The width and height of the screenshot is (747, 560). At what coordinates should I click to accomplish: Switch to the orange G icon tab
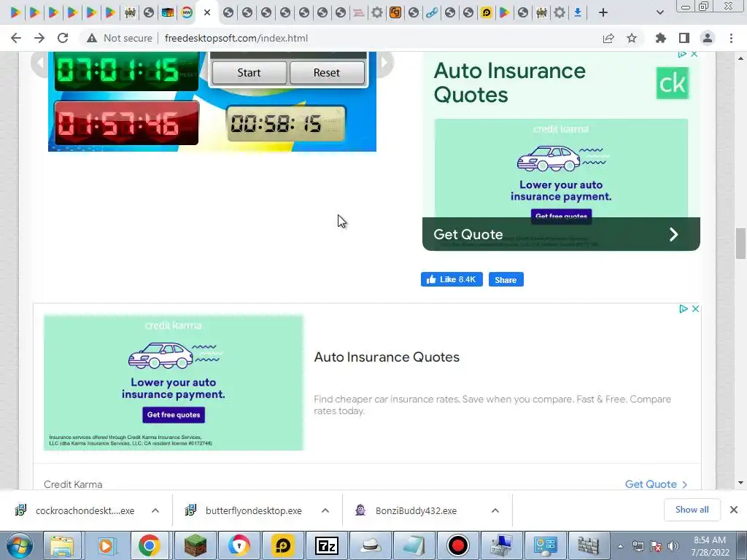tap(395, 12)
